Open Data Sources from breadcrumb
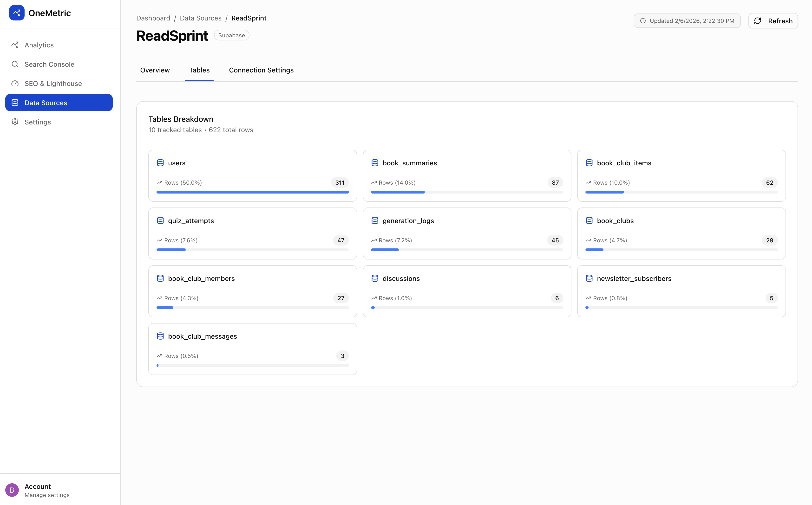 [x=201, y=18]
